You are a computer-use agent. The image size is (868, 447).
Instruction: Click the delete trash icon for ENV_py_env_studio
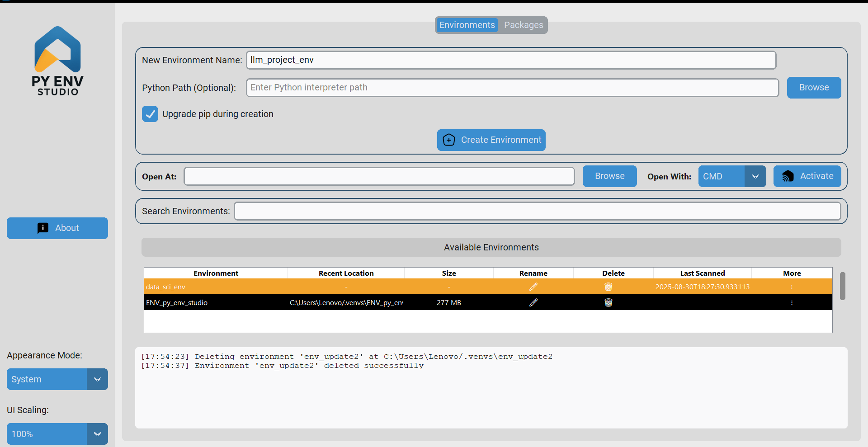(x=609, y=302)
